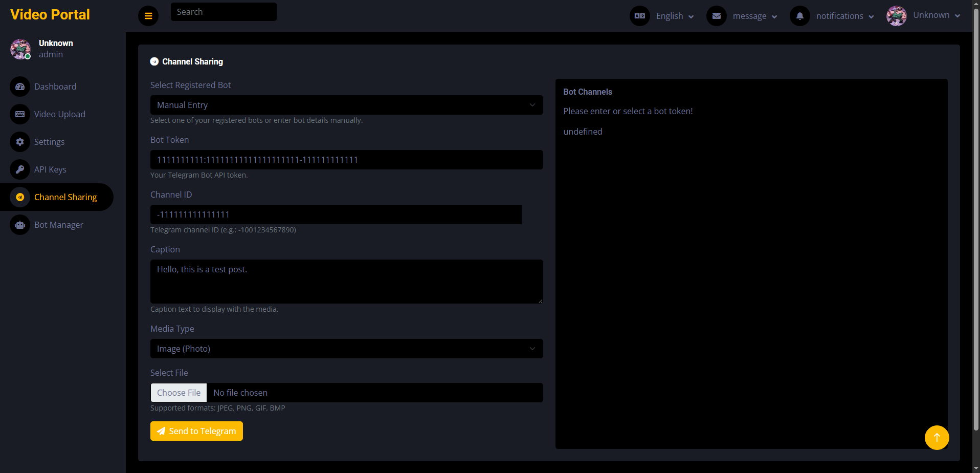Click the scroll-to-top arrow button

click(937, 438)
